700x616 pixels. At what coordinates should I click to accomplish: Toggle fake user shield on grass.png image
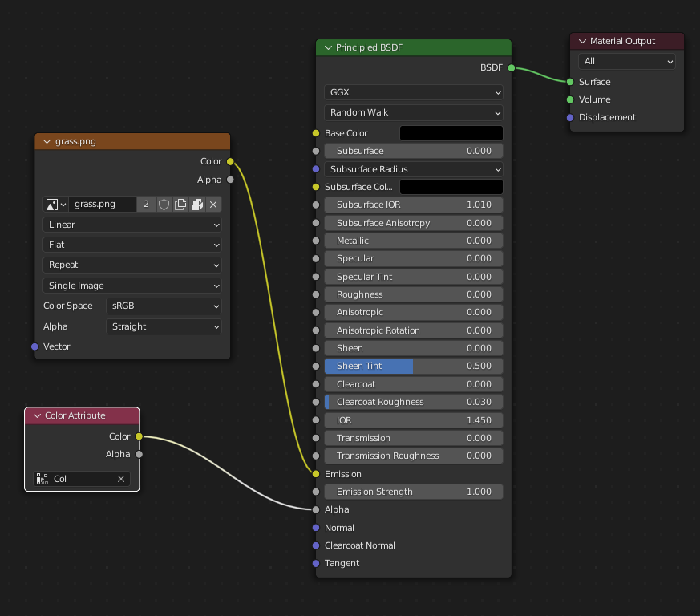(x=164, y=205)
